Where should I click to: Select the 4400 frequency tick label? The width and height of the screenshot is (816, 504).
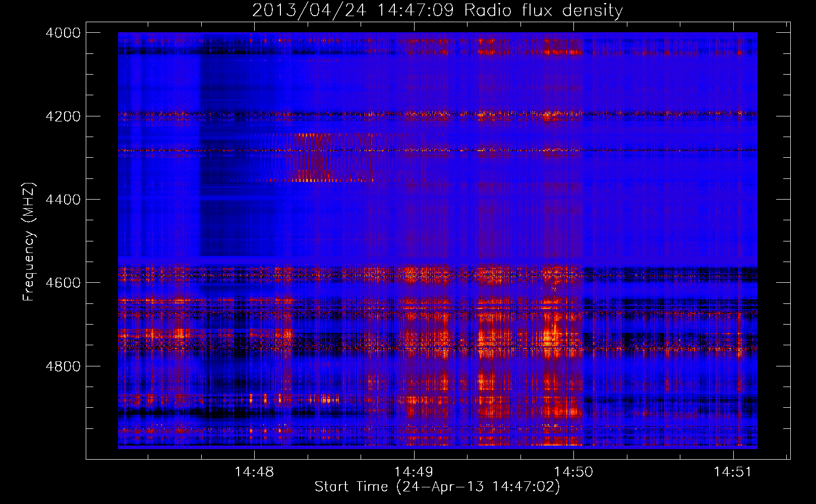63,200
